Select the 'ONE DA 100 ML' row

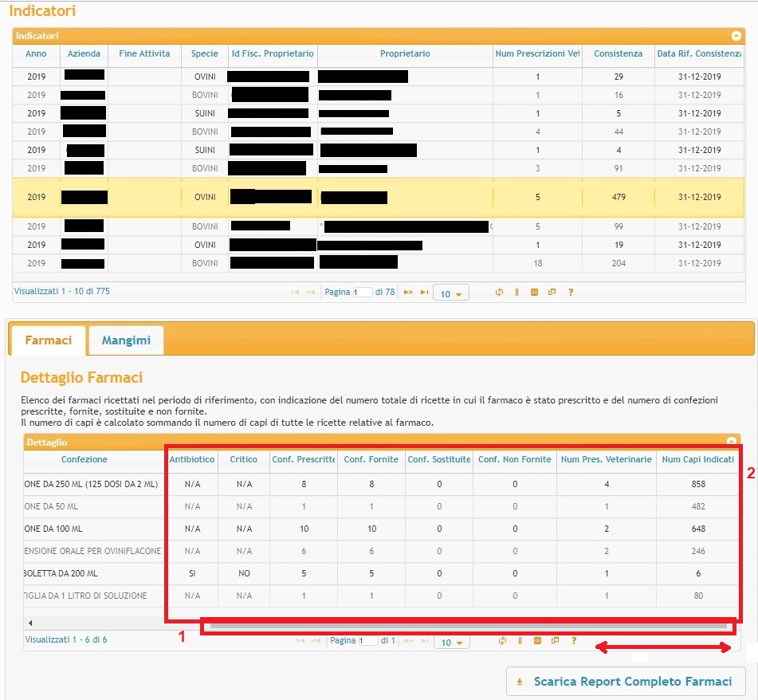381,529
